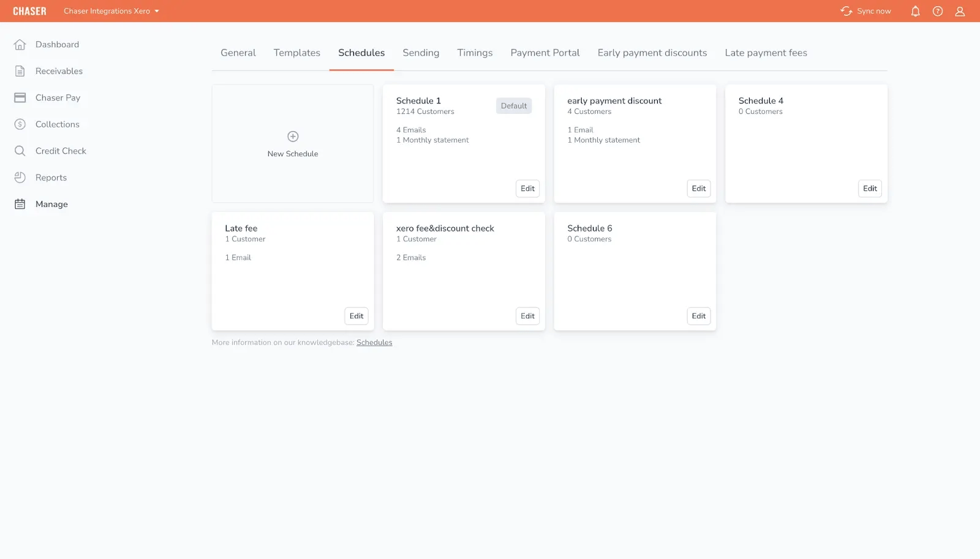Click the Dashboard home icon in sidebar
The width and height of the screenshot is (980, 559).
click(x=20, y=45)
